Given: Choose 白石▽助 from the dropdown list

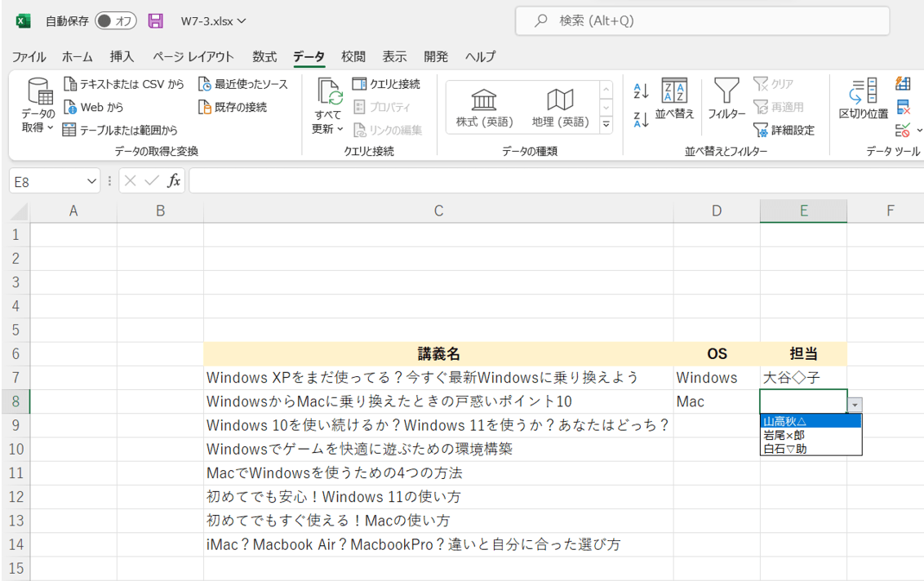Looking at the screenshot, I should 811,449.
